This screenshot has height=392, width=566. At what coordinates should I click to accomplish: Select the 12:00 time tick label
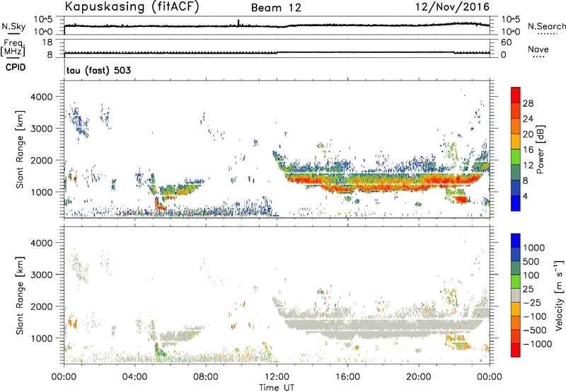(277, 377)
